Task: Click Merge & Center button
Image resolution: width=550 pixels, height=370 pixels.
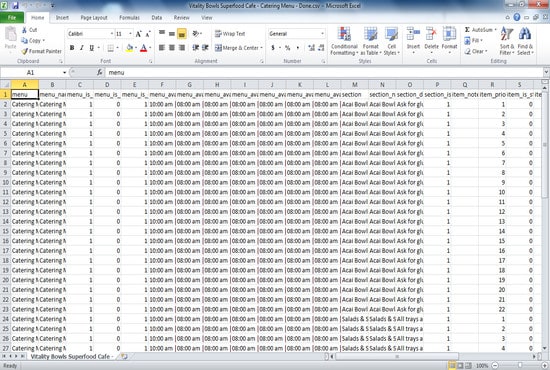Action: [x=237, y=48]
